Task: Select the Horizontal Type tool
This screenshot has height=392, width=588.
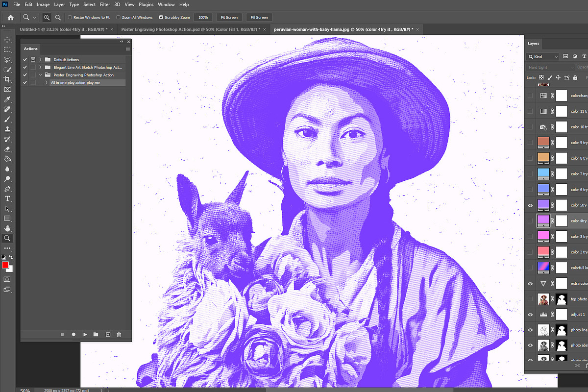Action: pos(7,198)
